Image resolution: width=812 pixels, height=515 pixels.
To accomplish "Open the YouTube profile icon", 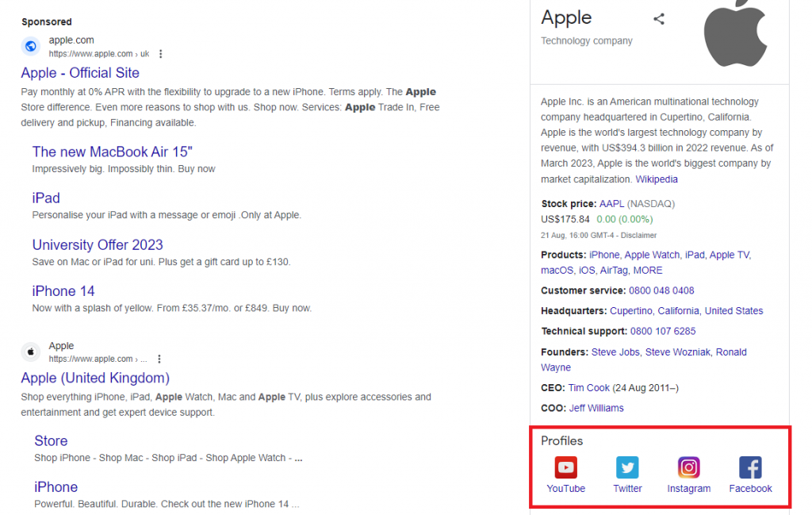I will point(565,467).
